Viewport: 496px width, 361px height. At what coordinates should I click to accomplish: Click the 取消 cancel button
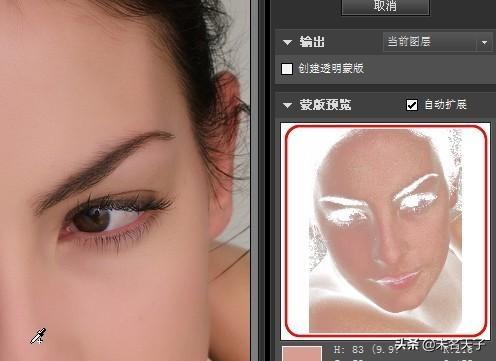click(x=385, y=7)
